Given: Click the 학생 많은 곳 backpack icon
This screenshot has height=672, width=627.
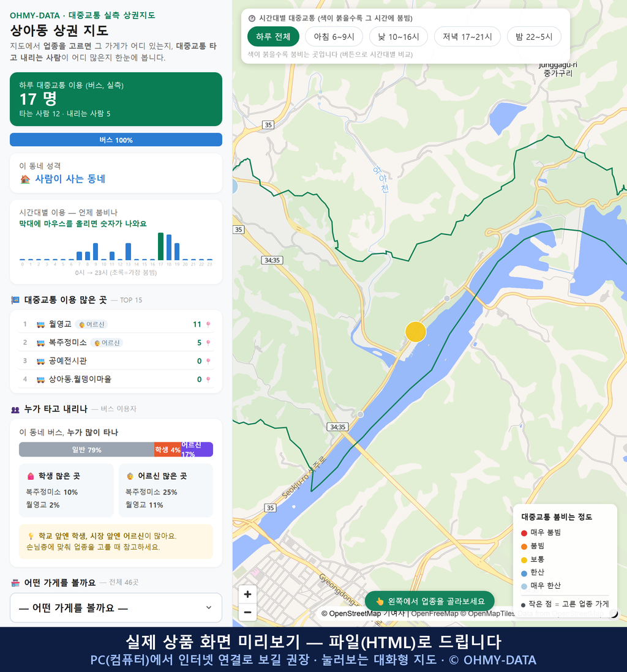Looking at the screenshot, I should (31, 476).
